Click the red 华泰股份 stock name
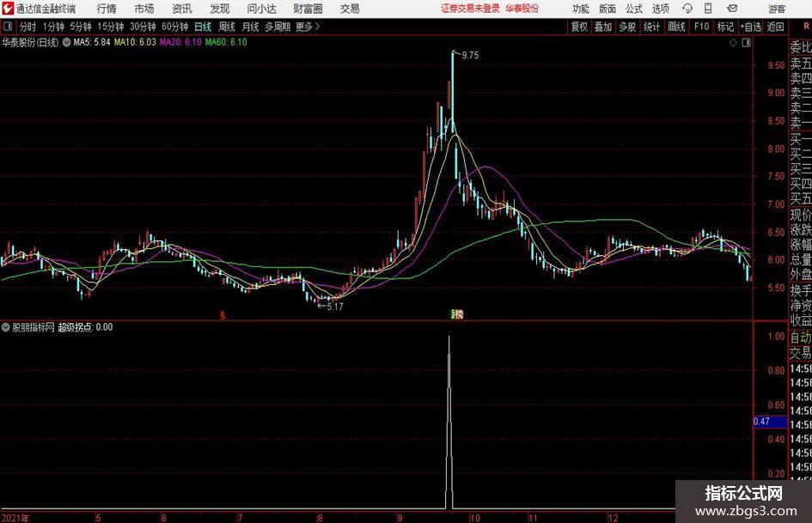The height and width of the screenshot is (523, 812). (x=522, y=9)
